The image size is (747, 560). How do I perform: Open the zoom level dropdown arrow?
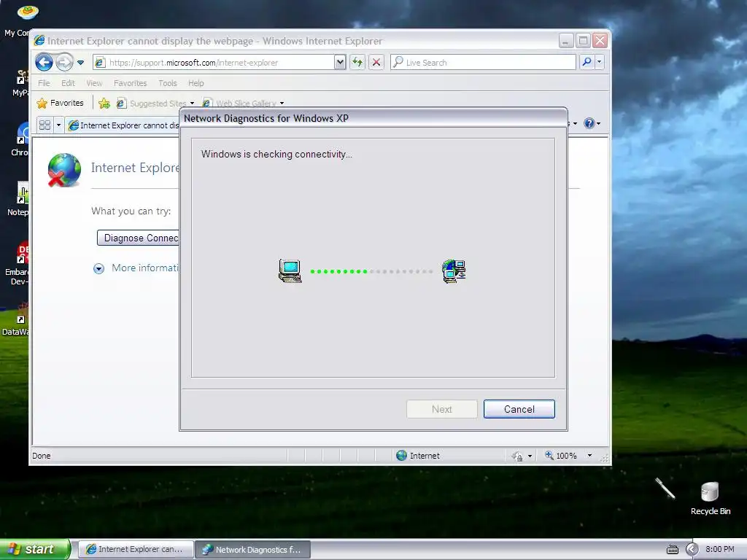(x=589, y=456)
